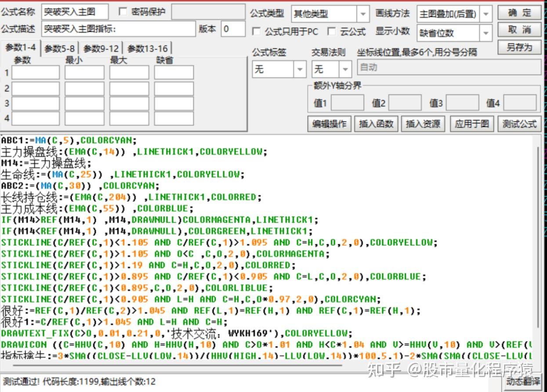Screen dimensions: 547x392
Task: Click the 动态翻译 button
Action: point(522,381)
